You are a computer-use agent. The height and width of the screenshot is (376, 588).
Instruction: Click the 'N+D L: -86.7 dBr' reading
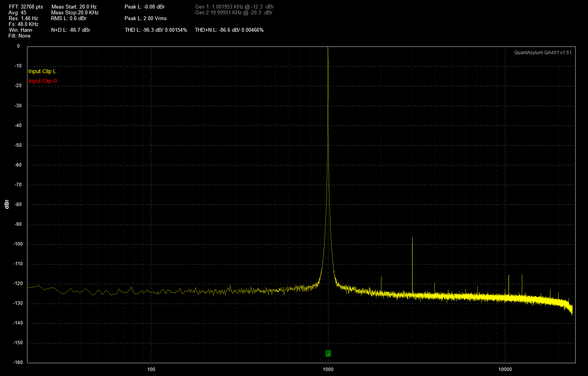(x=70, y=30)
